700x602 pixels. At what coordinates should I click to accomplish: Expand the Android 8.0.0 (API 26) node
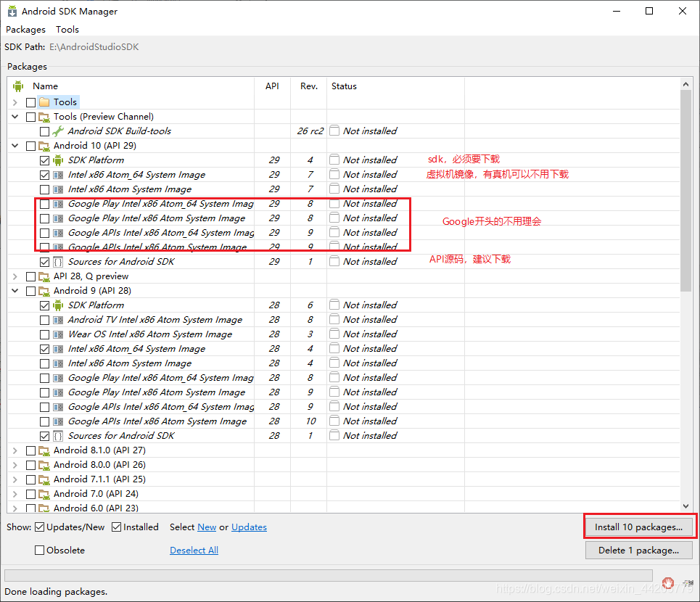pos(15,465)
